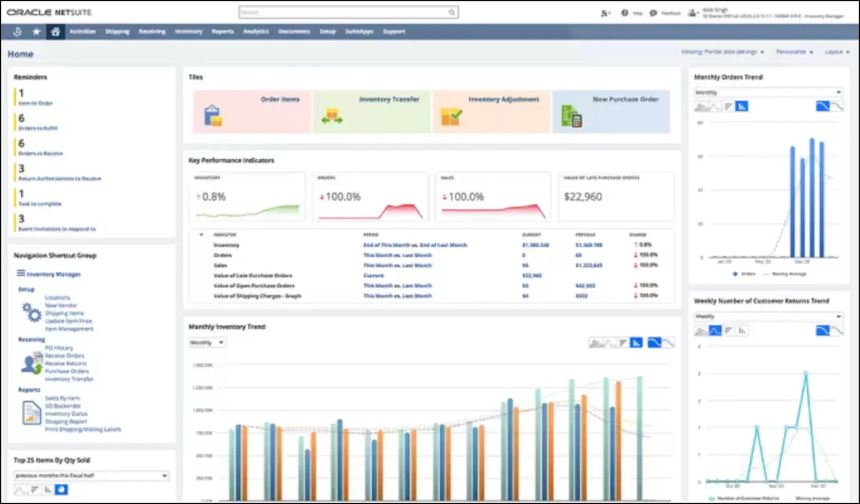Open Weekly dropdown in Customer Returns Trend
Viewport: 860px width, 504px height.
click(768, 316)
